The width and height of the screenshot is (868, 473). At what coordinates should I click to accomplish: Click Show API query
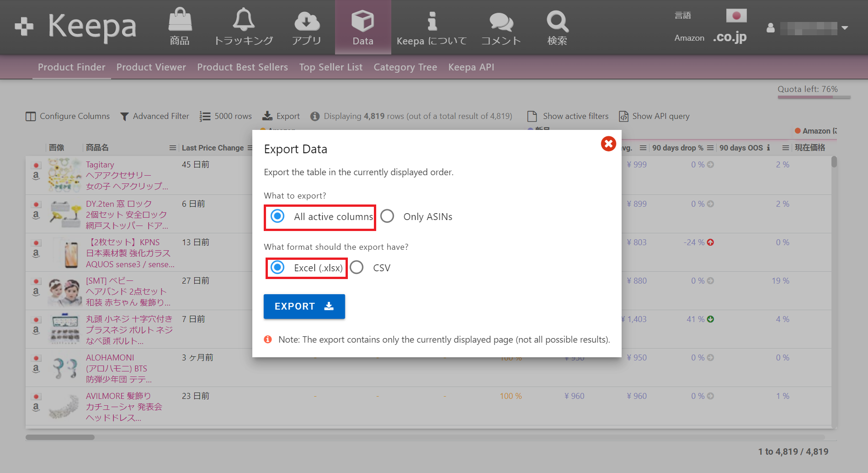[655, 116]
